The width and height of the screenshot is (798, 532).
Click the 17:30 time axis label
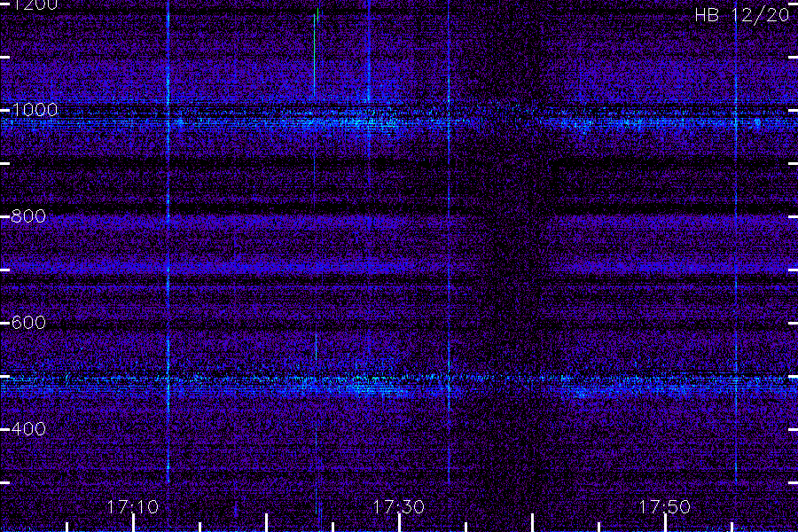398,507
